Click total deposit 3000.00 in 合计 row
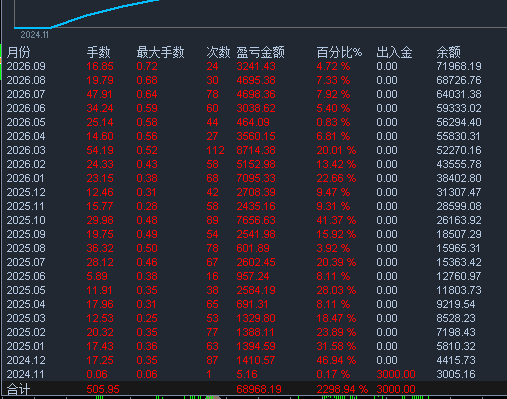 point(396,389)
